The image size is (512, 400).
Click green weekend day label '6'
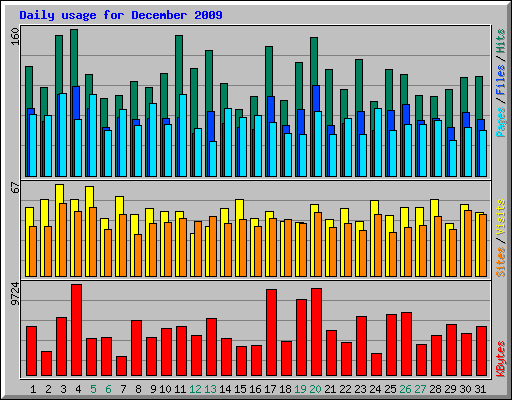pyautogui.click(x=108, y=389)
